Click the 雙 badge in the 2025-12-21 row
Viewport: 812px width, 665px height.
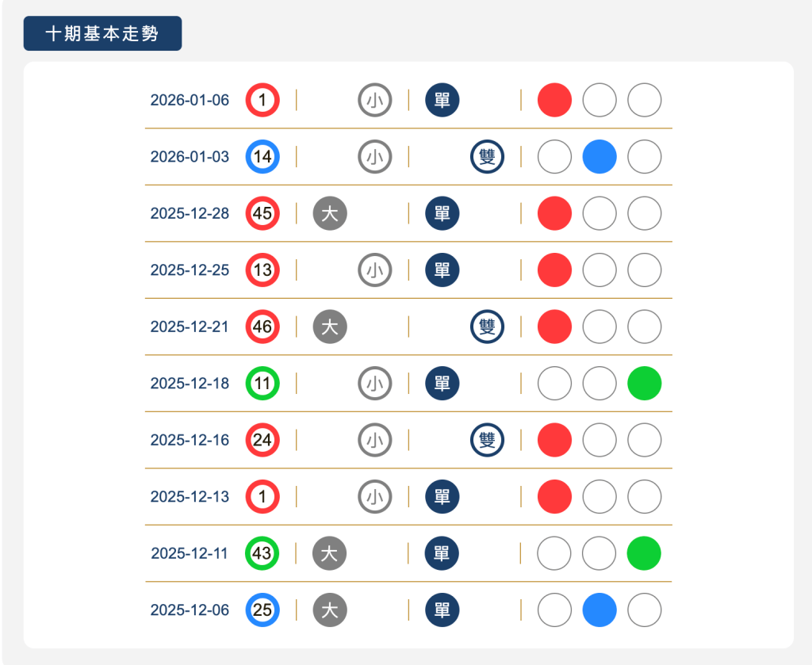pos(488,327)
